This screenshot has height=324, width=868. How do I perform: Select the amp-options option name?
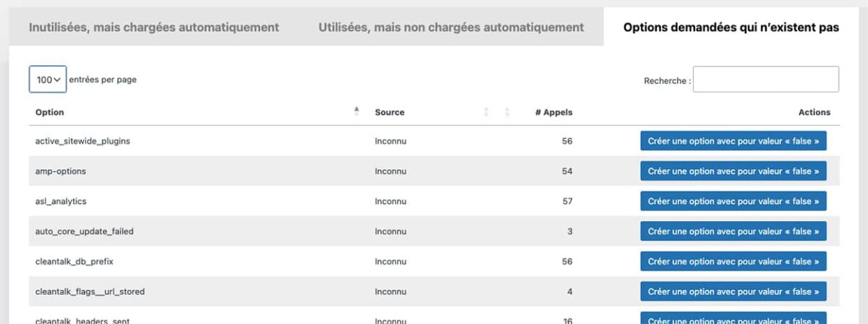(61, 171)
